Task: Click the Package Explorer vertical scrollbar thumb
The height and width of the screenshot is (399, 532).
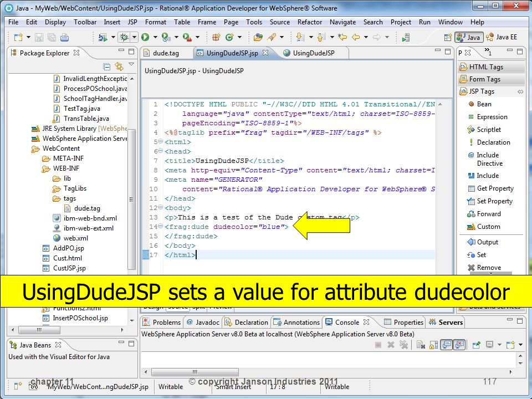Action: point(132,198)
